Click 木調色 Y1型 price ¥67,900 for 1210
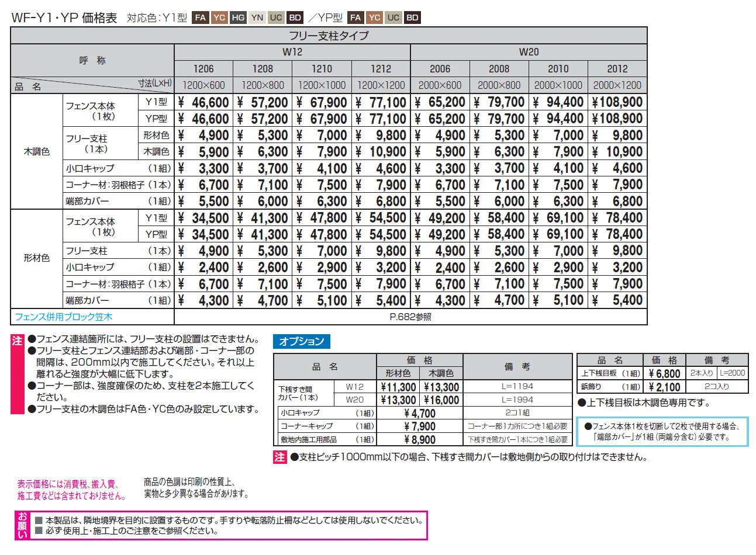This screenshot has height=555, width=756. (322, 102)
